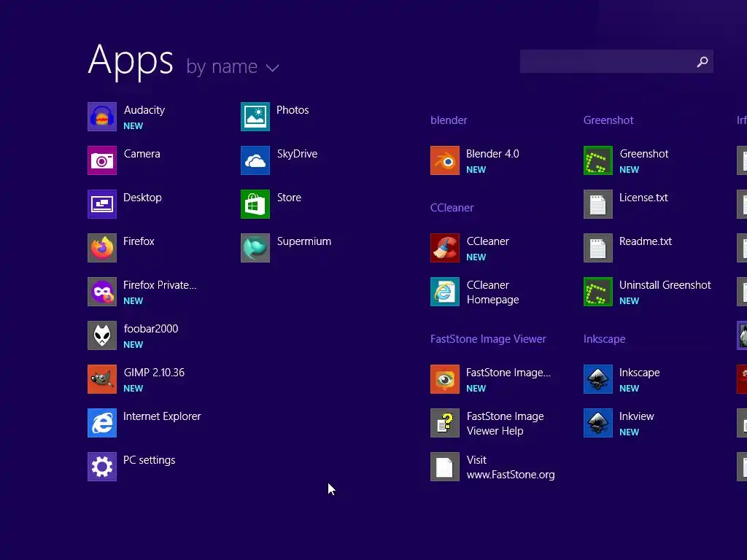Launch the Greenshot icon
The width and height of the screenshot is (747, 560).
tap(598, 160)
